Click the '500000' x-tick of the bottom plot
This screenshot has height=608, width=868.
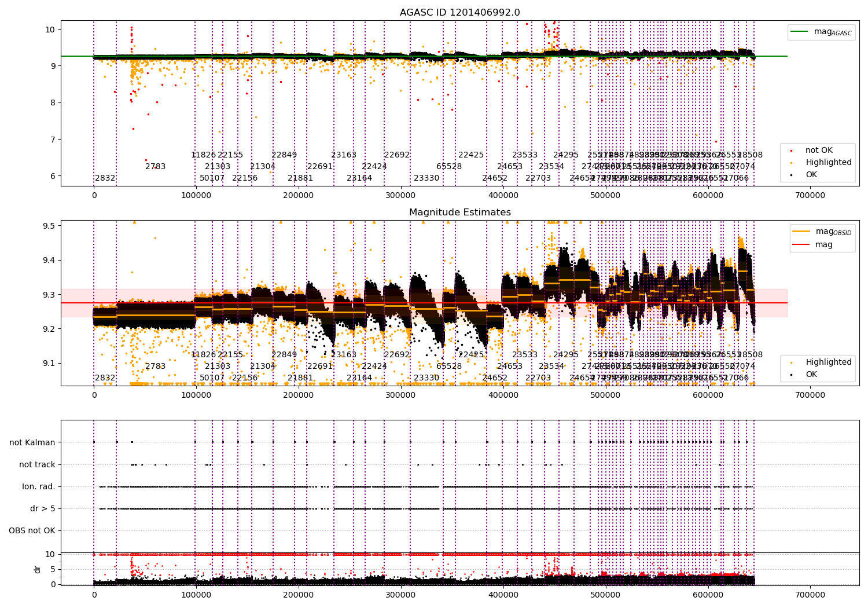(x=606, y=595)
